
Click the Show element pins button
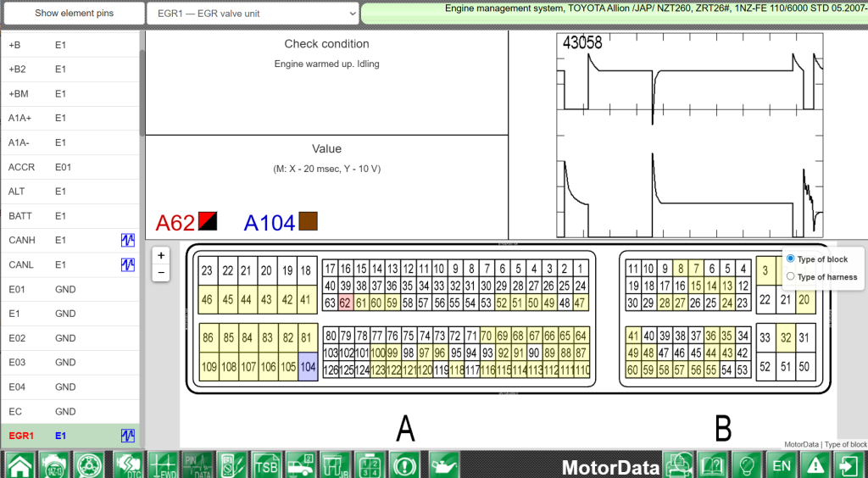coord(75,14)
